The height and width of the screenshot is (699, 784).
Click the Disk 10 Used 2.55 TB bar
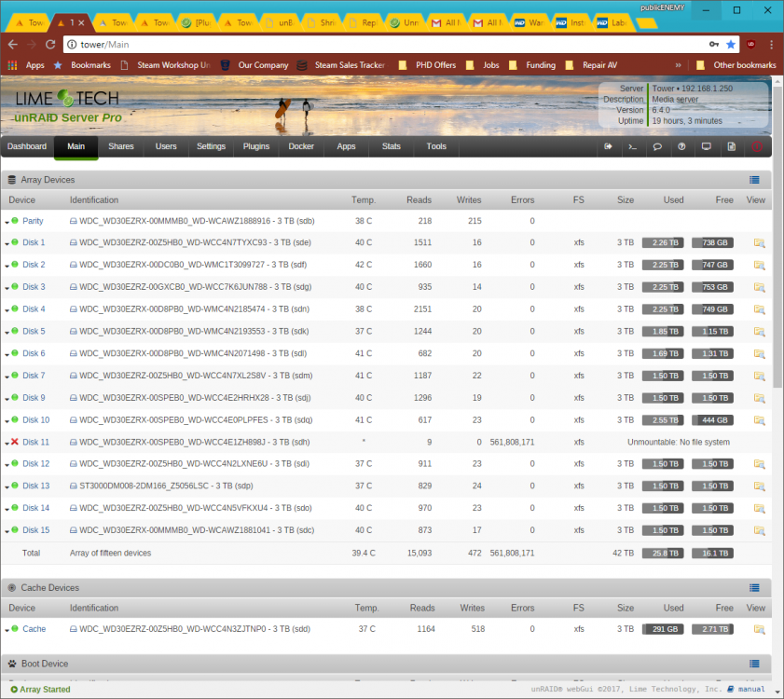coord(663,420)
